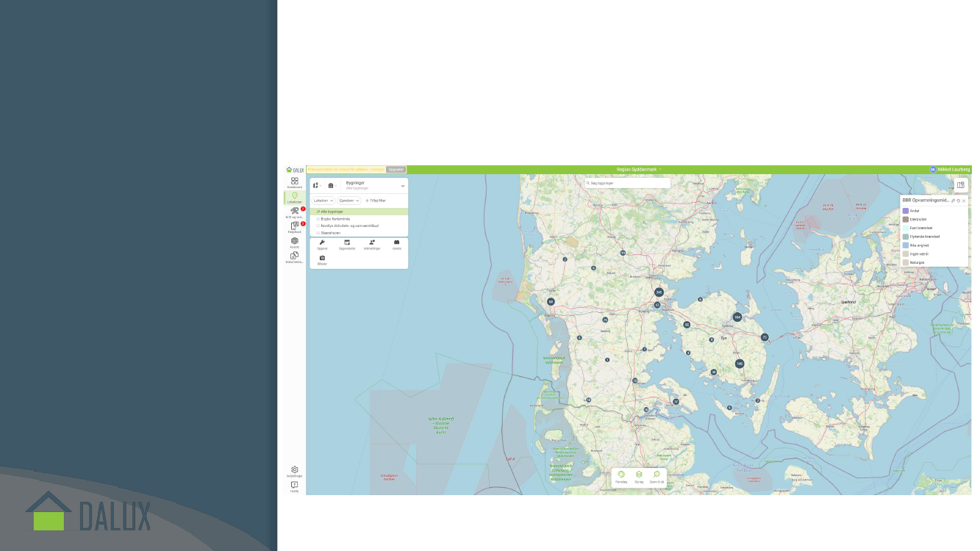The width and height of the screenshot is (980, 551).
Task: Click Tilføj filter link
Action: tap(376, 201)
